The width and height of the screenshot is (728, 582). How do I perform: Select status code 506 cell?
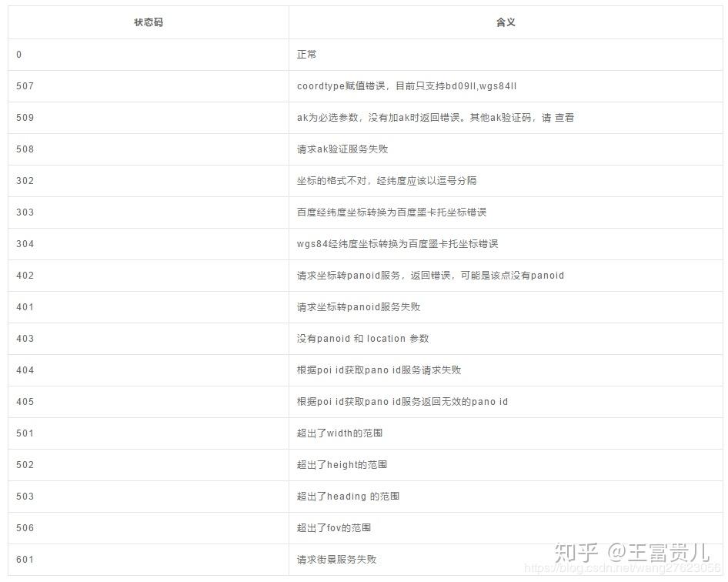[149, 529]
